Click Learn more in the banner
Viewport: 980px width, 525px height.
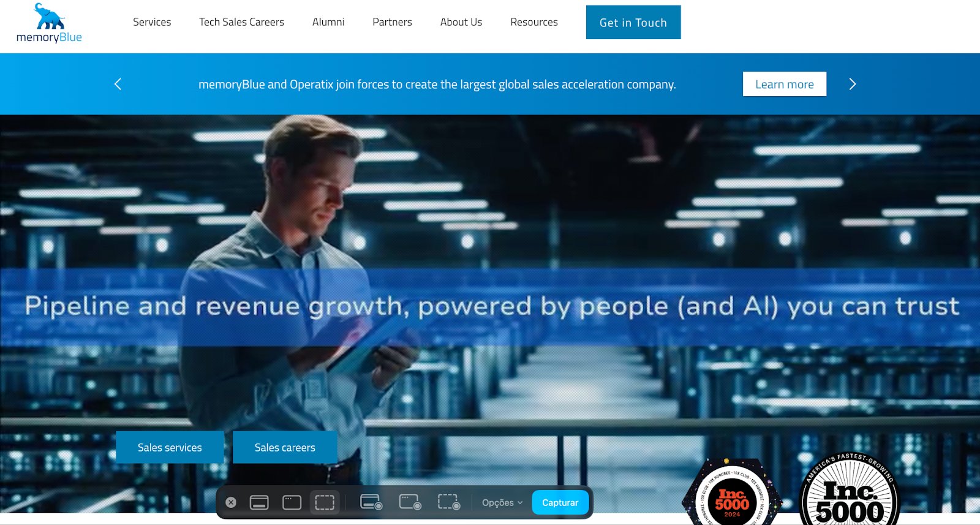(x=784, y=85)
